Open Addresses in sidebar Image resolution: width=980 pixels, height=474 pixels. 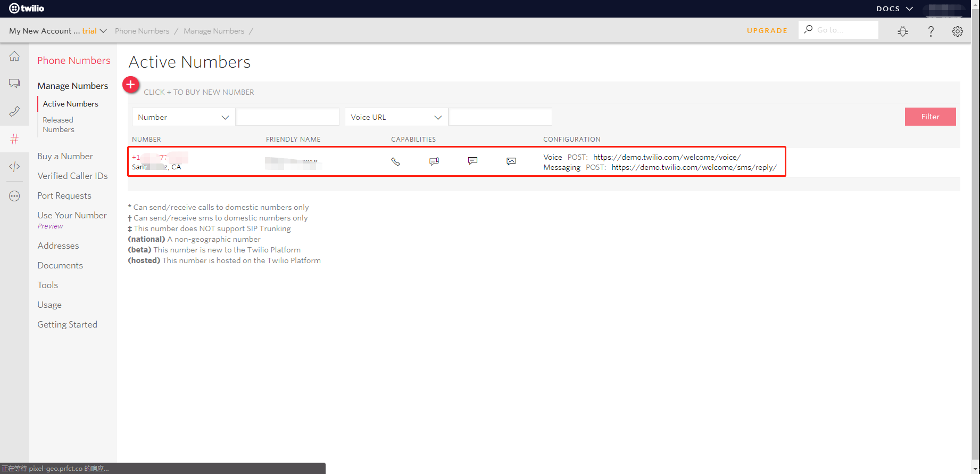coord(58,246)
